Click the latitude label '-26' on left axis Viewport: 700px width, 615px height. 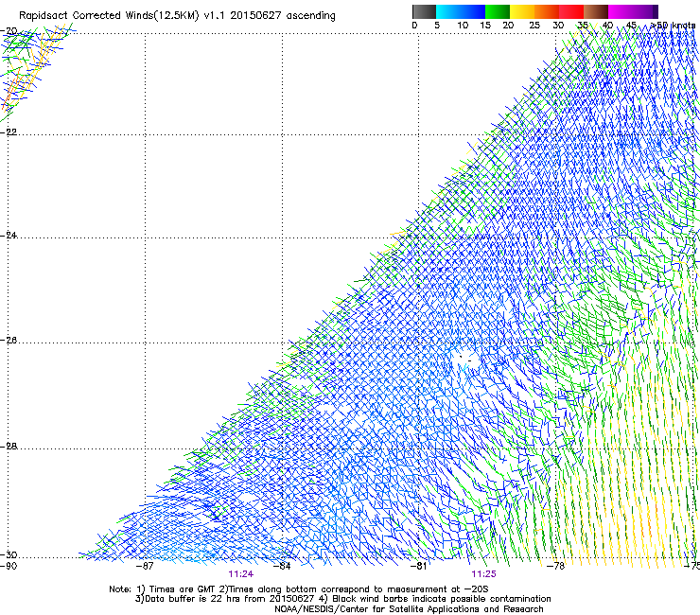[9, 341]
